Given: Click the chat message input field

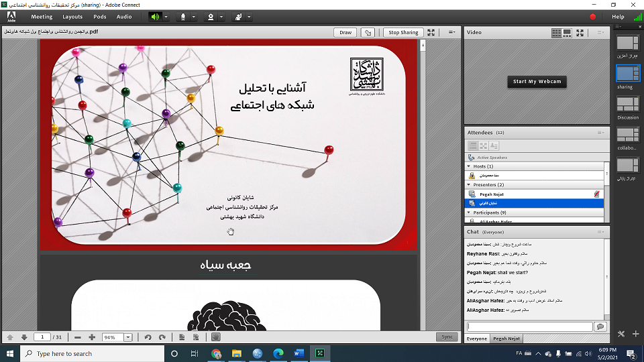Looking at the screenshot, I should pyautogui.click(x=529, y=326).
